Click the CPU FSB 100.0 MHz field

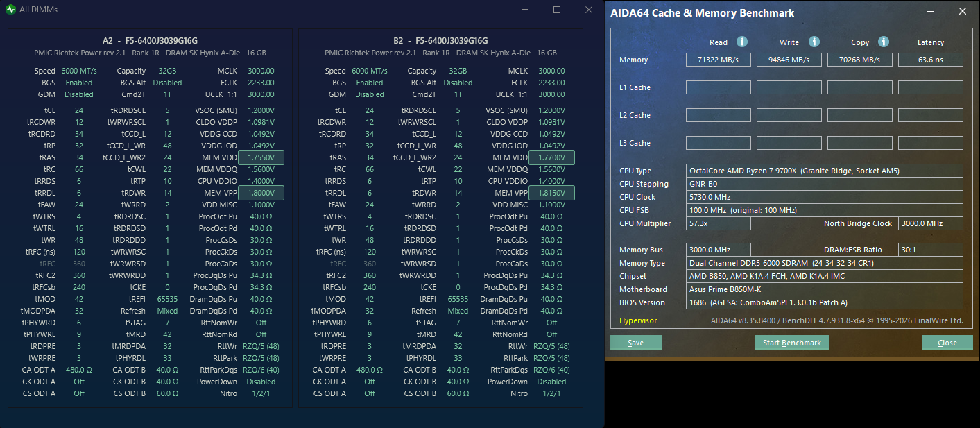(x=825, y=210)
